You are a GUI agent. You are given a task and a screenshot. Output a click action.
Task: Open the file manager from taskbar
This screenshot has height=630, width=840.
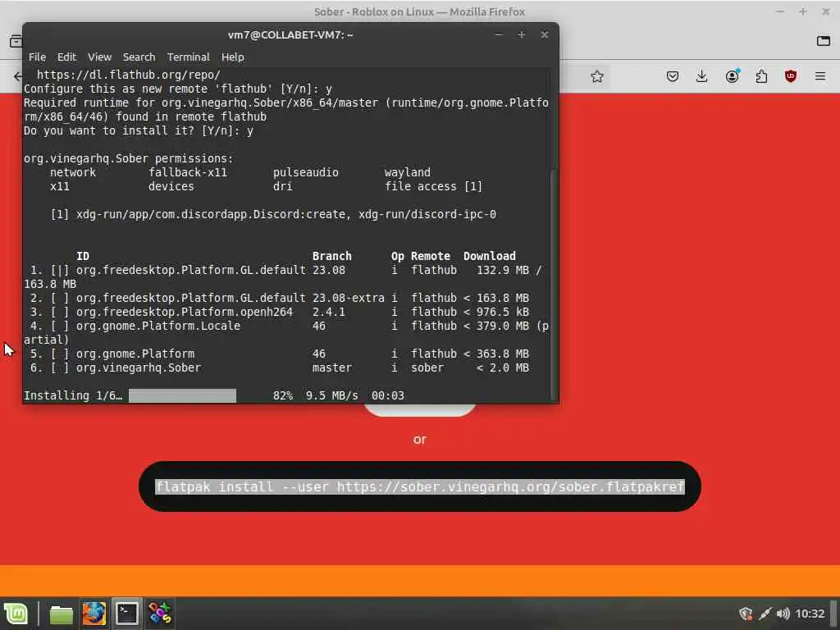(x=61, y=614)
